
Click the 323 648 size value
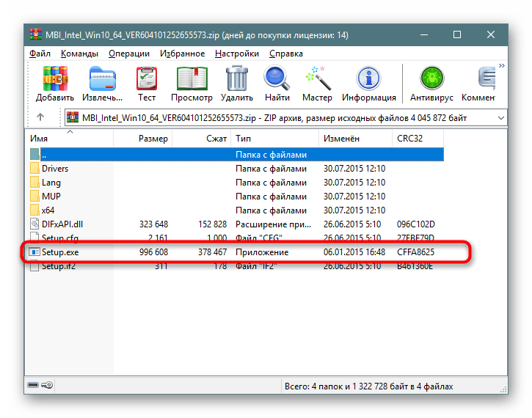point(153,224)
